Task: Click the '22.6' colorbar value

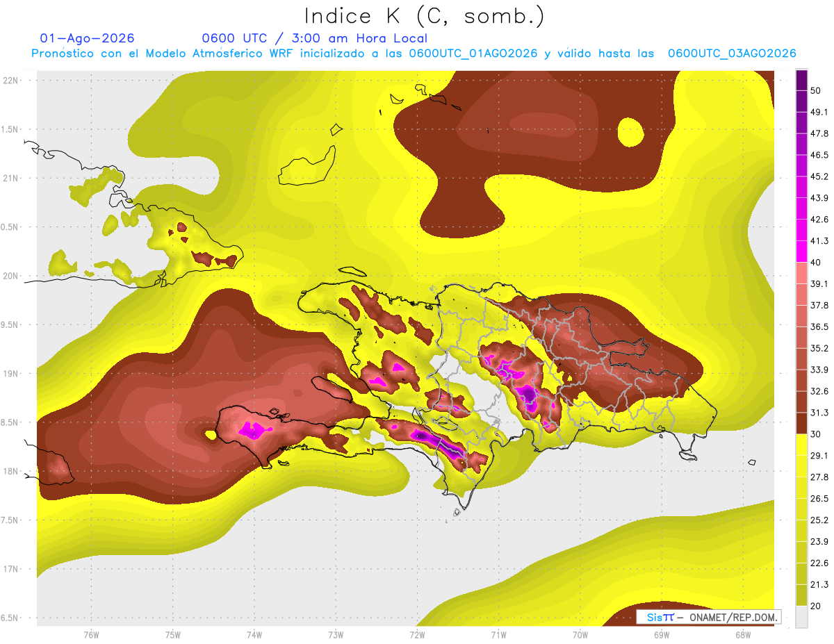Action: click(819, 563)
